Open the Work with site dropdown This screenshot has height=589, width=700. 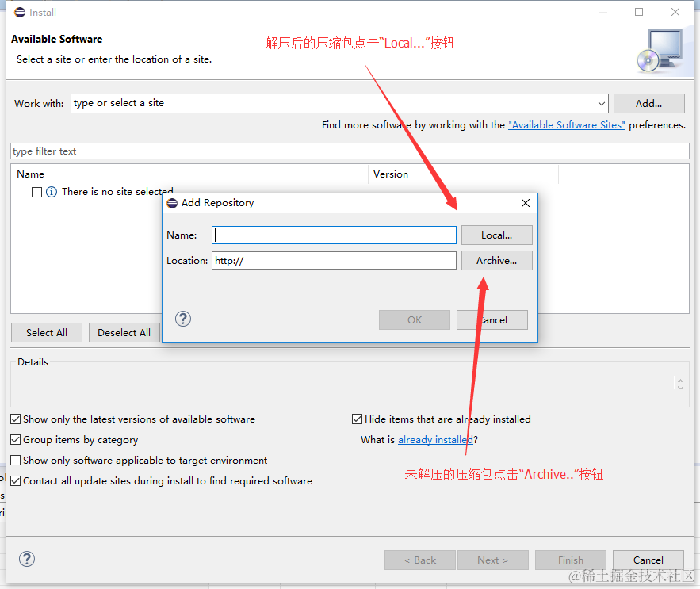(x=602, y=104)
